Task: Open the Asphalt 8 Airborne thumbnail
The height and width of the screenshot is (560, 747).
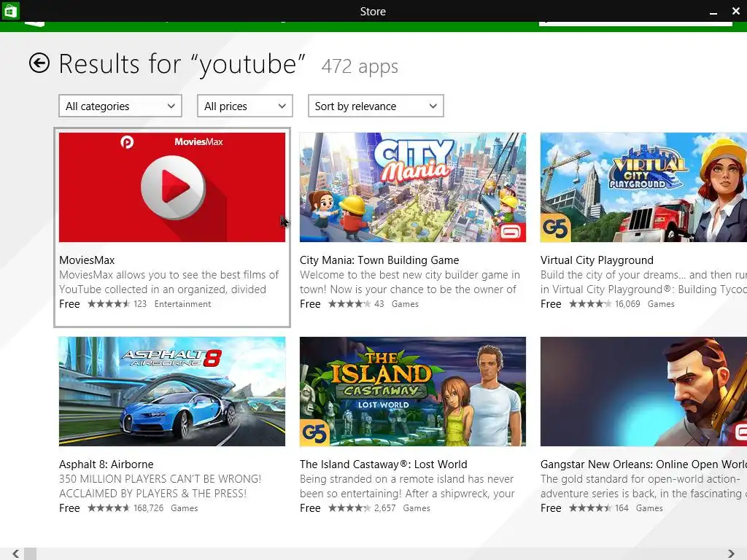Action: (172, 392)
